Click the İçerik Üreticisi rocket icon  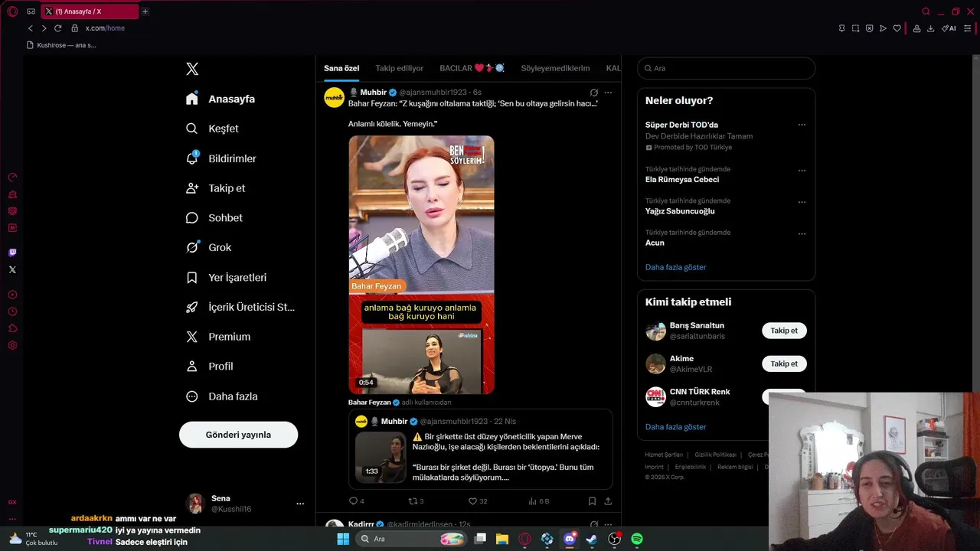(192, 307)
